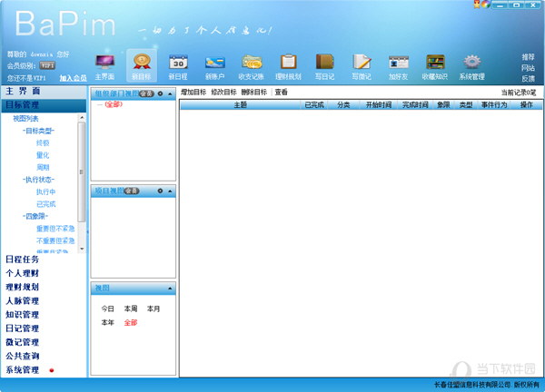
Task: Select 目标管理 sidebar section
Action: point(45,105)
